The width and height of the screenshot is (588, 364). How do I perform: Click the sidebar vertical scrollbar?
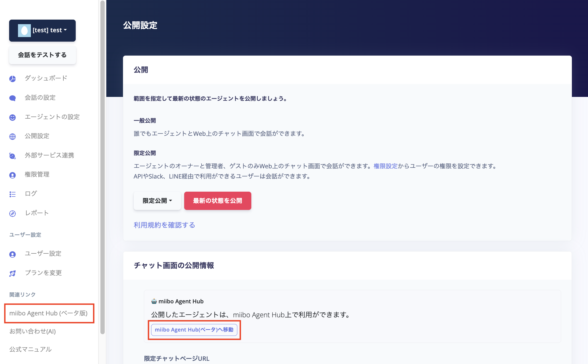point(102,168)
